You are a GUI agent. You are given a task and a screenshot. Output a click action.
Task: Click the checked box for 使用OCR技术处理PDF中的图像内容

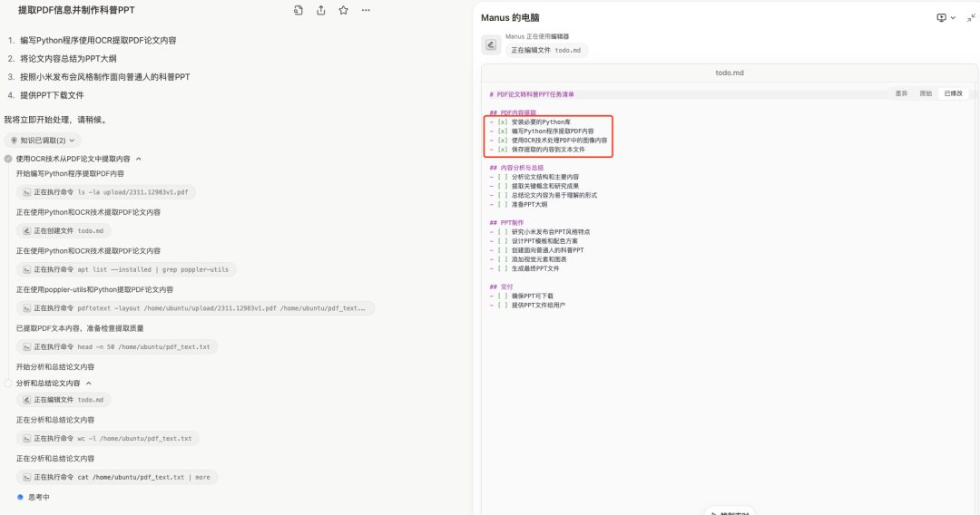tap(503, 141)
